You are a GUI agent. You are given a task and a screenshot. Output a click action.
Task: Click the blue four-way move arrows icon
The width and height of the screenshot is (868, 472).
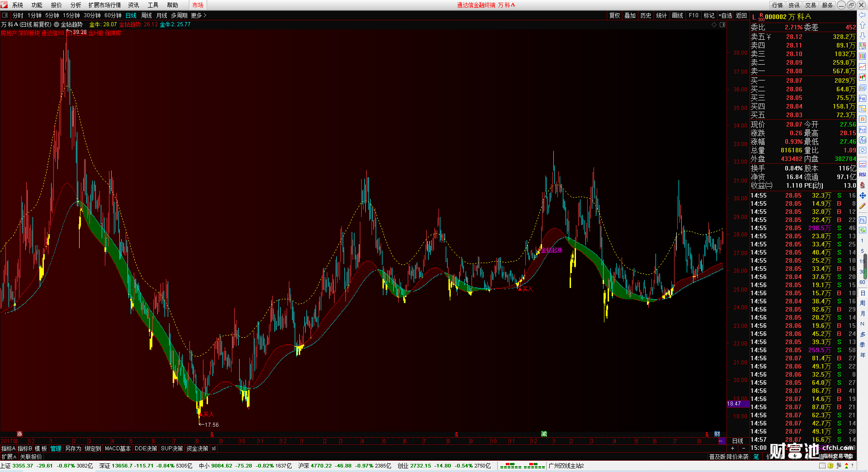pyautogui.click(x=863, y=196)
